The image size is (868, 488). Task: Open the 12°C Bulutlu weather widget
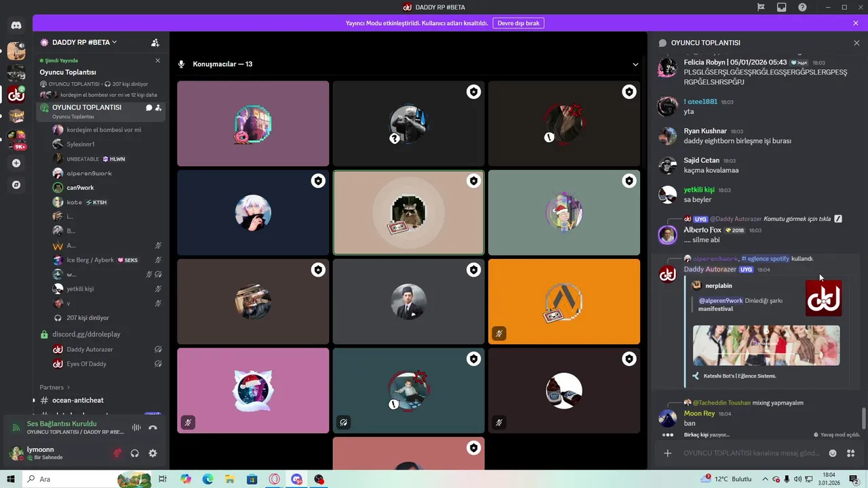[x=727, y=479]
